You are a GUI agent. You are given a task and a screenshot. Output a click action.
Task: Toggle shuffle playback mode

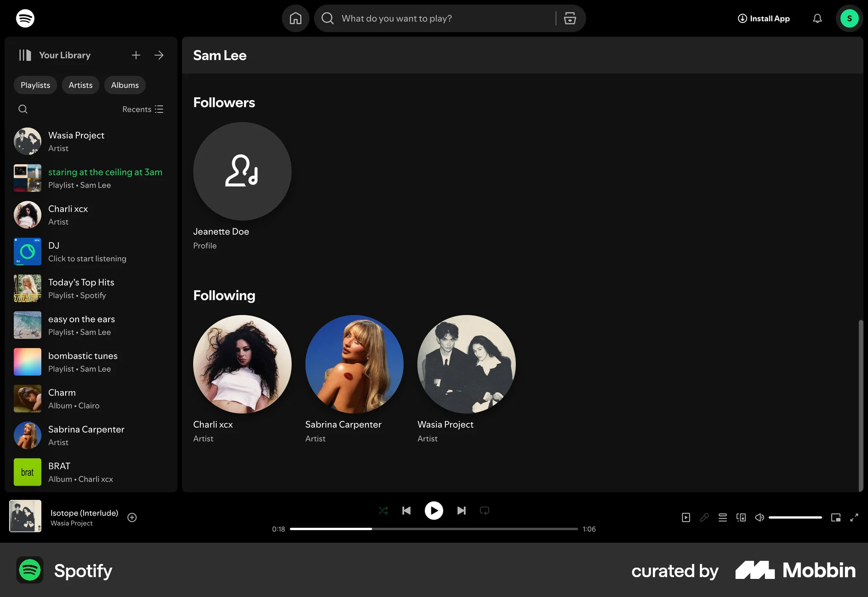(383, 510)
